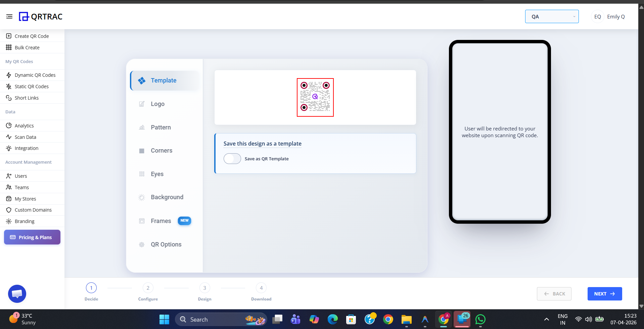Click the NEXT button
Screen dimensions: 644x329
[604, 293]
